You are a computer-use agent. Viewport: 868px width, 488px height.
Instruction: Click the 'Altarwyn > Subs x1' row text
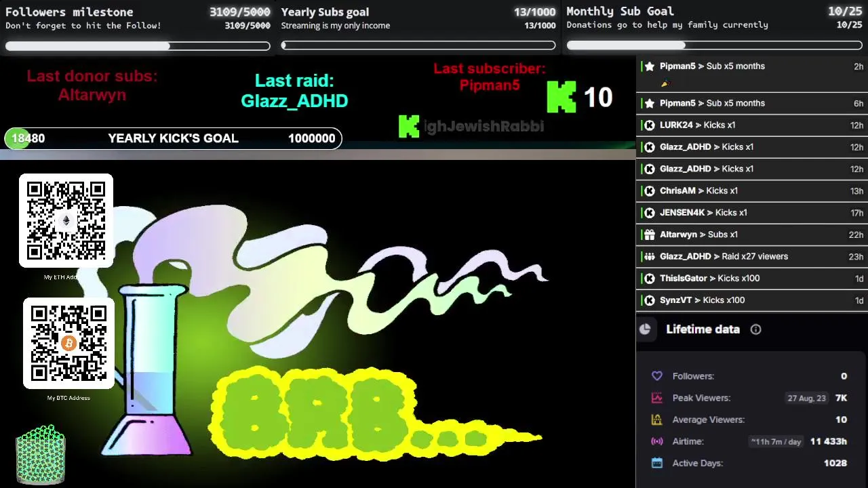(698, 235)
